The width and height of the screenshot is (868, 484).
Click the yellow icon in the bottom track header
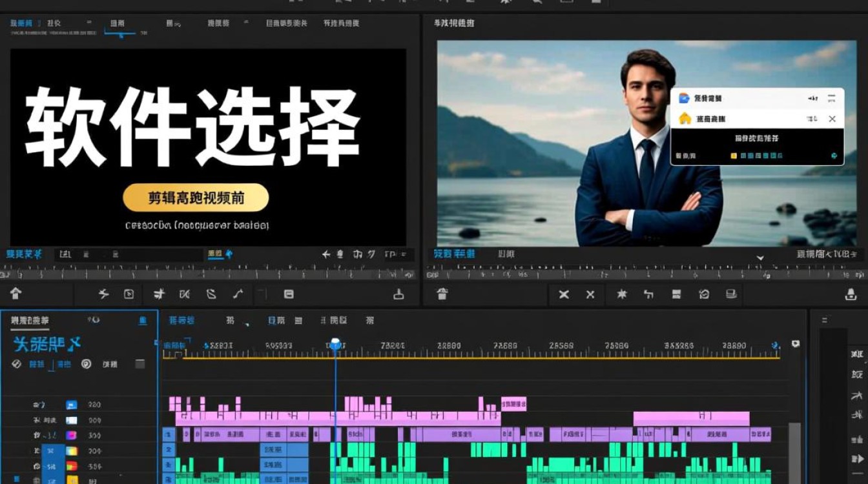click(x=72, y=480)
